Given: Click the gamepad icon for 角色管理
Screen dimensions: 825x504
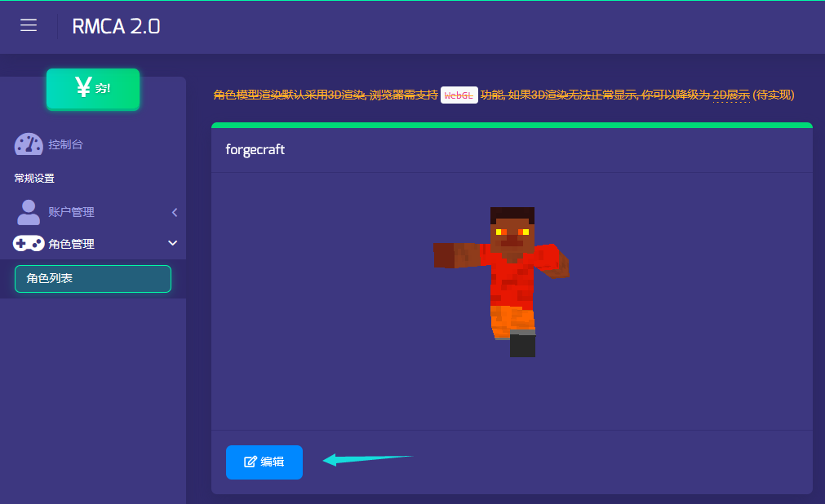Looking at the screenshot, I should coord(29,243).
